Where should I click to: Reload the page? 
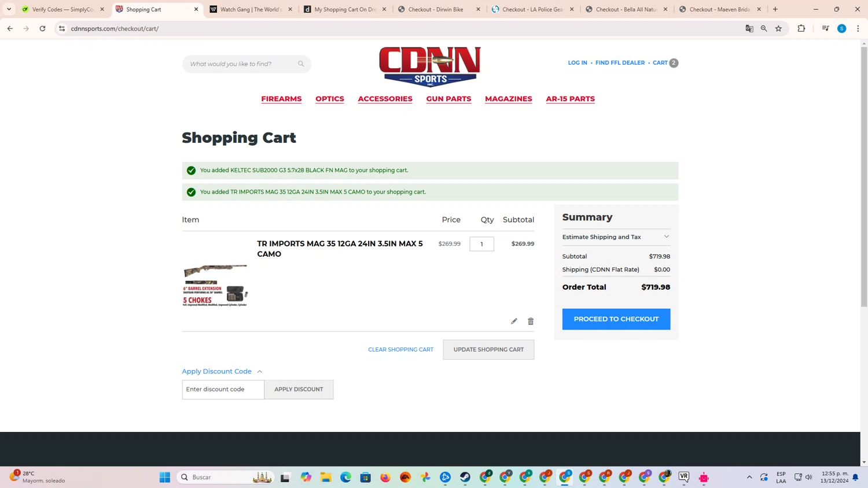point(42,28)
